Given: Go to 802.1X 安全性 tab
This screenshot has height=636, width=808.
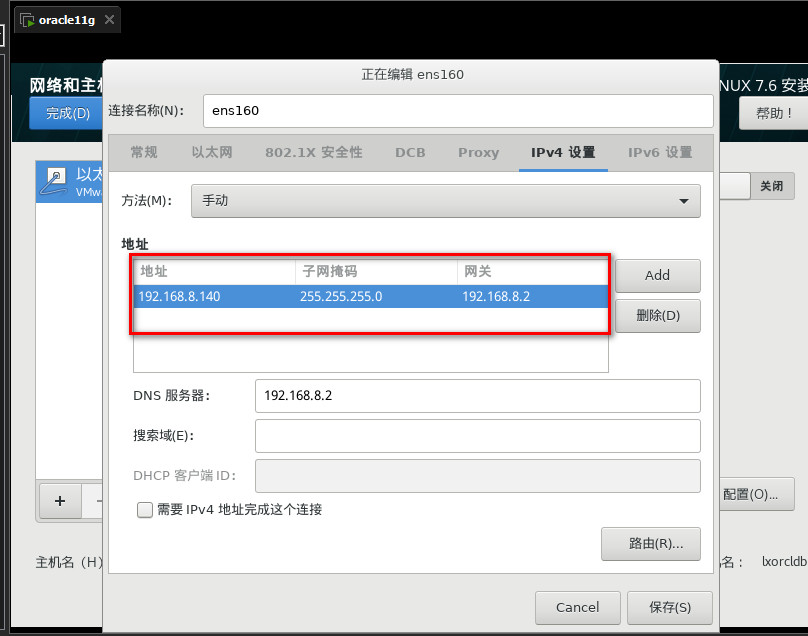Looking at the screenshot, I should 314,153.
